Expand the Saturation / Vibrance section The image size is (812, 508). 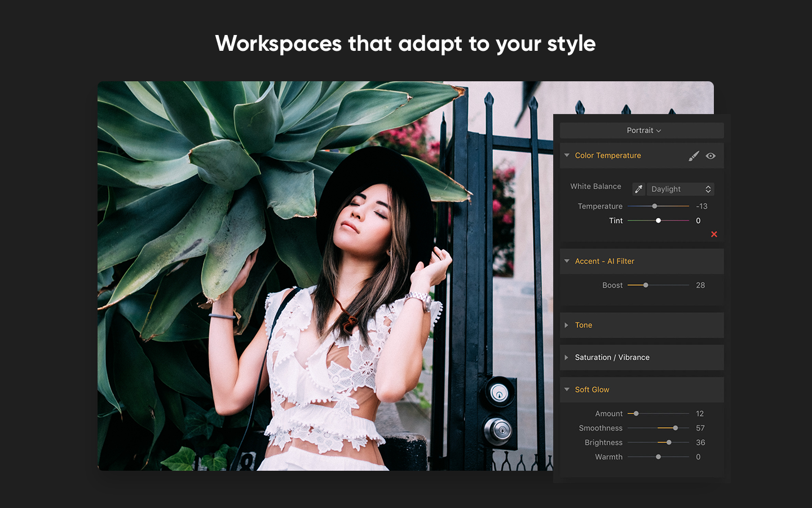coord(567,357)
